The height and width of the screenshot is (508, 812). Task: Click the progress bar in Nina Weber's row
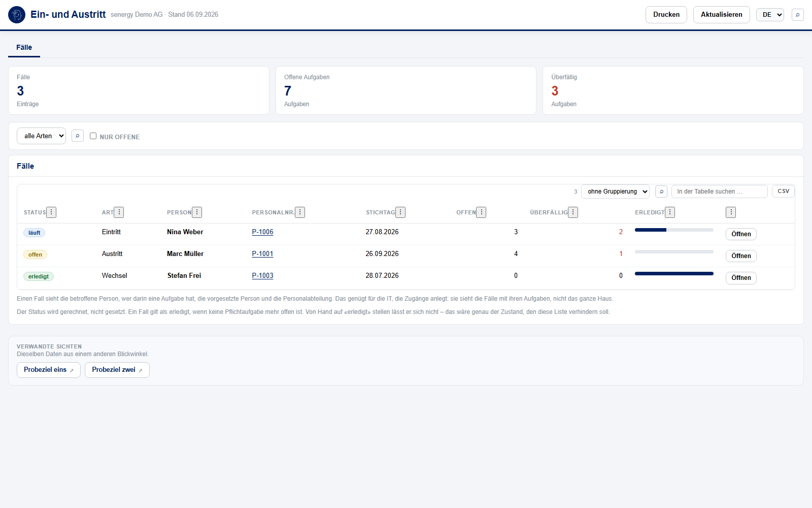pos(674,230)
